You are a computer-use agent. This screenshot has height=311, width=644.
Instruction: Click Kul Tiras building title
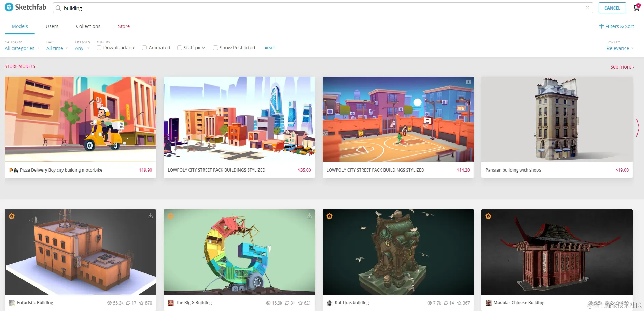[x=352, y=303]
